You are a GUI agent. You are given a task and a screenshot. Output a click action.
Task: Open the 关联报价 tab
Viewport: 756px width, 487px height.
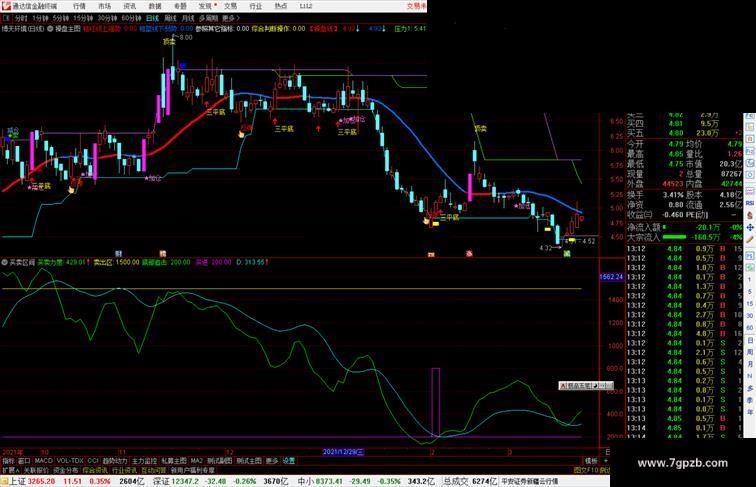point(36,470)
